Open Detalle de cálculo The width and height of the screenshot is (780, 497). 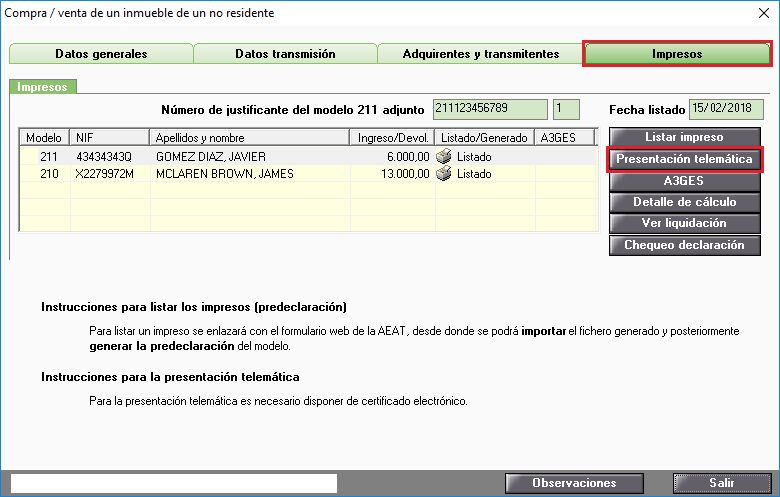tap(684, 202)
